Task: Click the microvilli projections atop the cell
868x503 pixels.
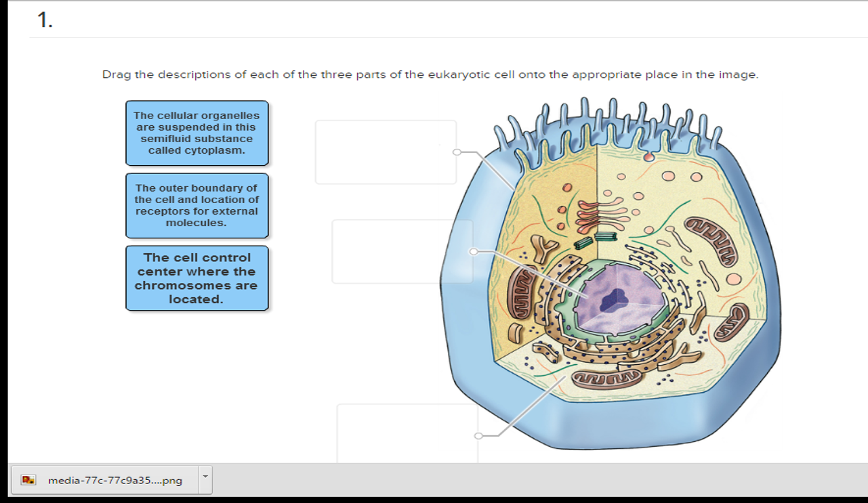Action: [x=610, y=125]
